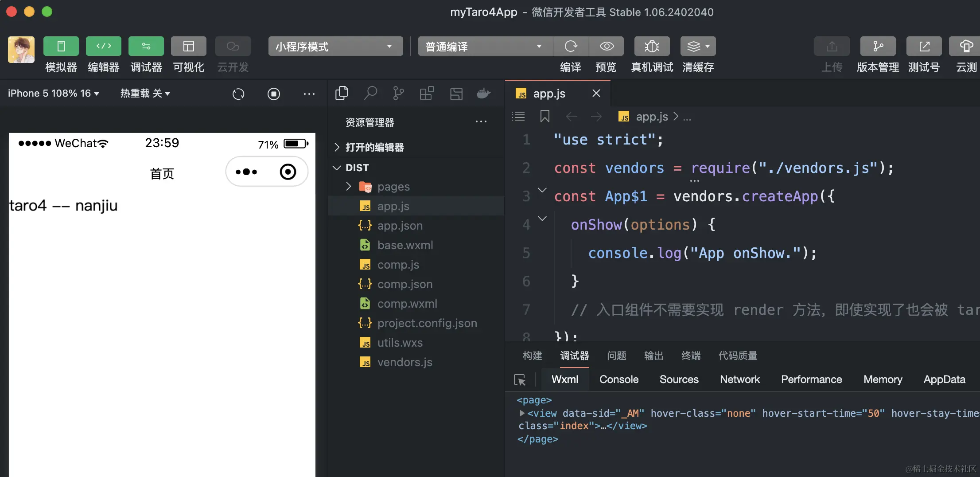Toggle the editor panel button
The image size is (980, 477).
pyautogui.click(x=104, y=46)
